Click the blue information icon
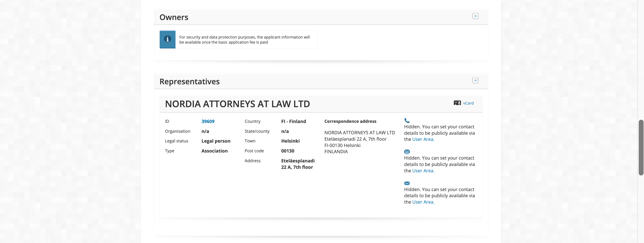The width and height of the screenshot is (644, 243). [x=168, y=39]
